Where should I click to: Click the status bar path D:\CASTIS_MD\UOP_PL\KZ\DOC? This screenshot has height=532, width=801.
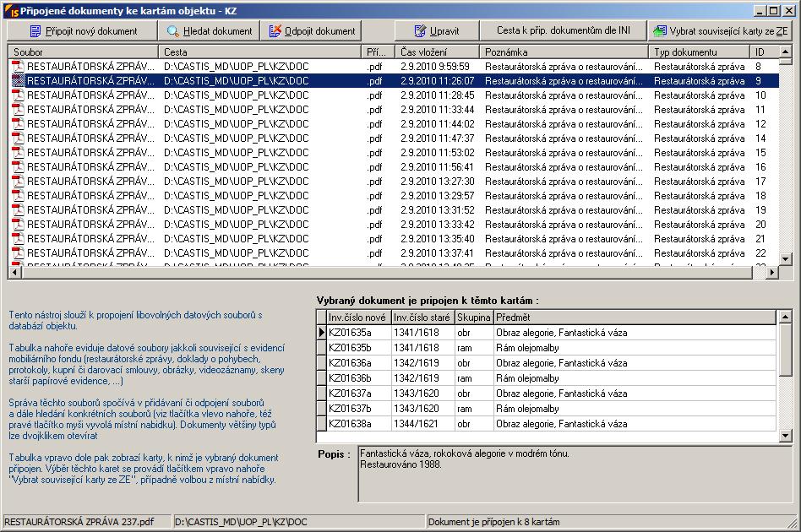(x=241, y=522)
